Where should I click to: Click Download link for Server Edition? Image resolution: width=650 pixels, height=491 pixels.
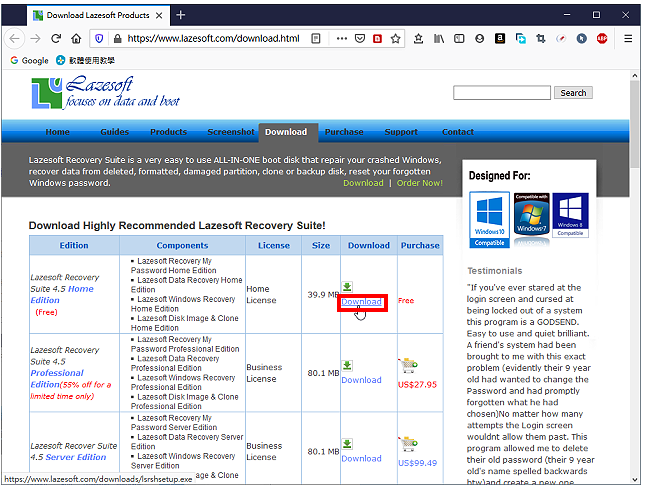361,459
